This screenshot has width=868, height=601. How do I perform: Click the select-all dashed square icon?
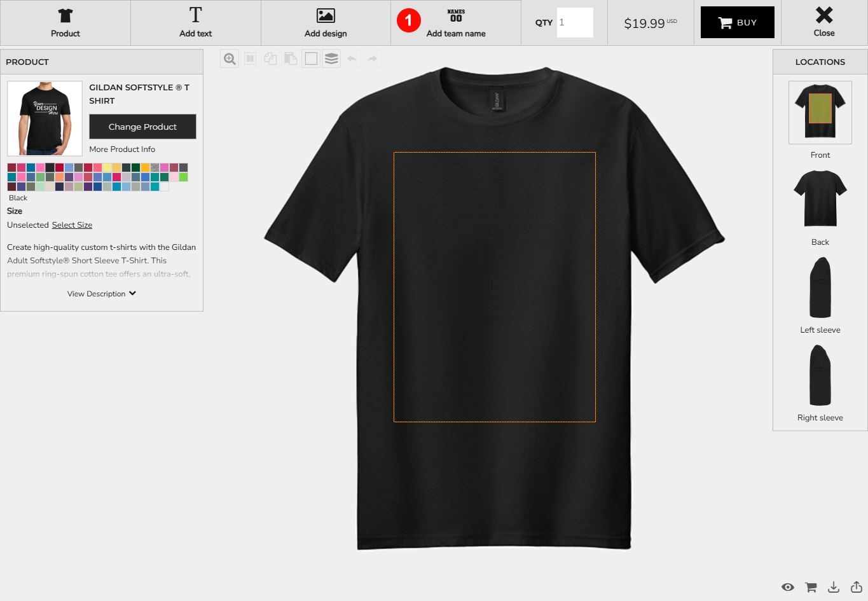coord(311,59)
